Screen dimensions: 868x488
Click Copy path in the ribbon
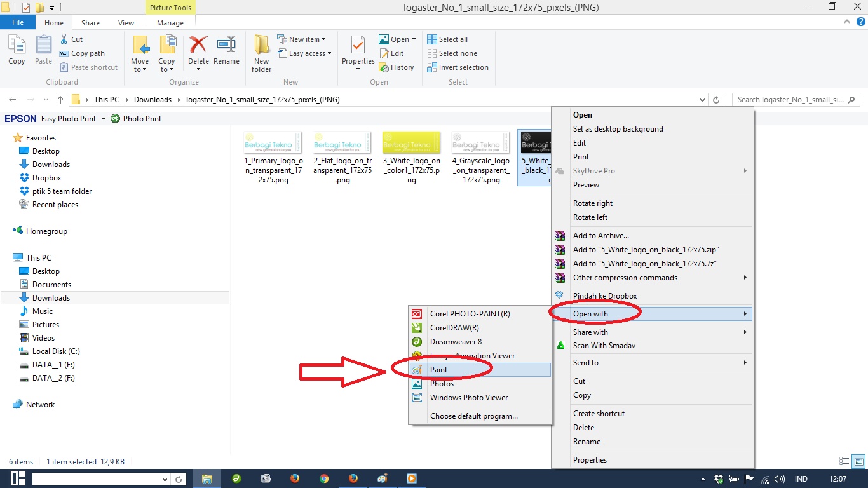pos(82,53)
